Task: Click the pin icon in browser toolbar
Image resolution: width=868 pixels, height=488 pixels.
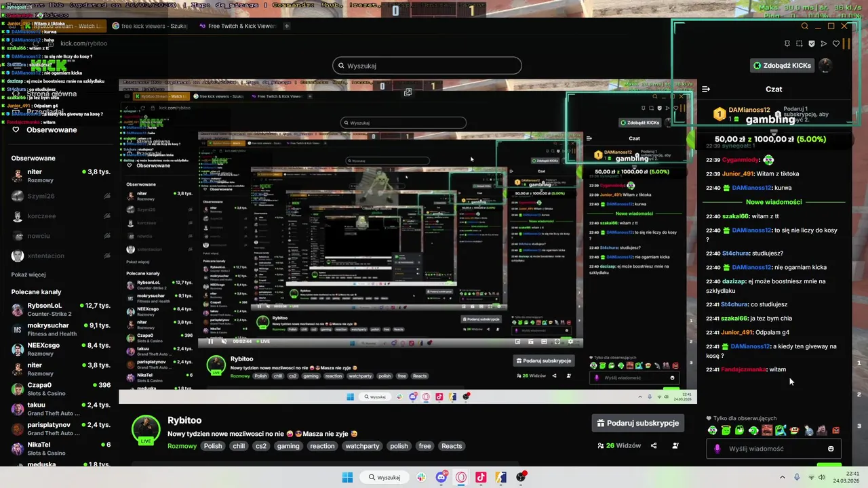Action: (787, 43)
